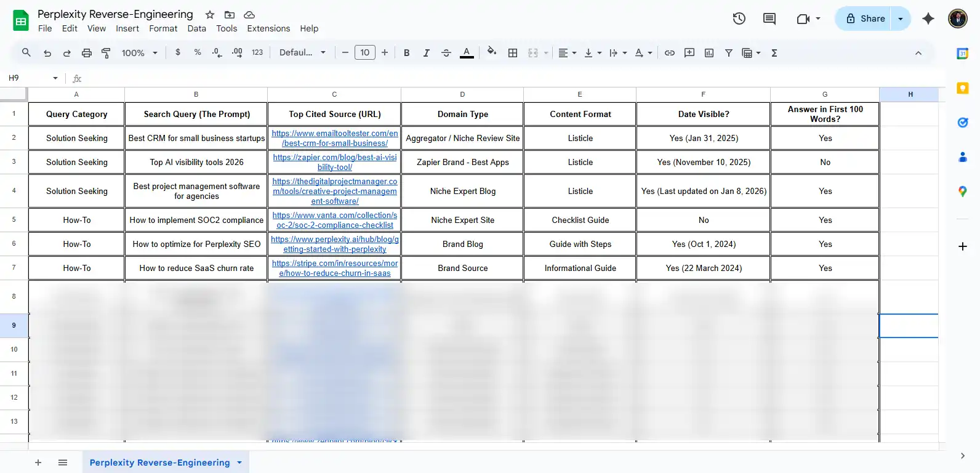Click the Print icon
This screenshot has width=980, height=473.
pyautogui.click(x=87, y=53)
